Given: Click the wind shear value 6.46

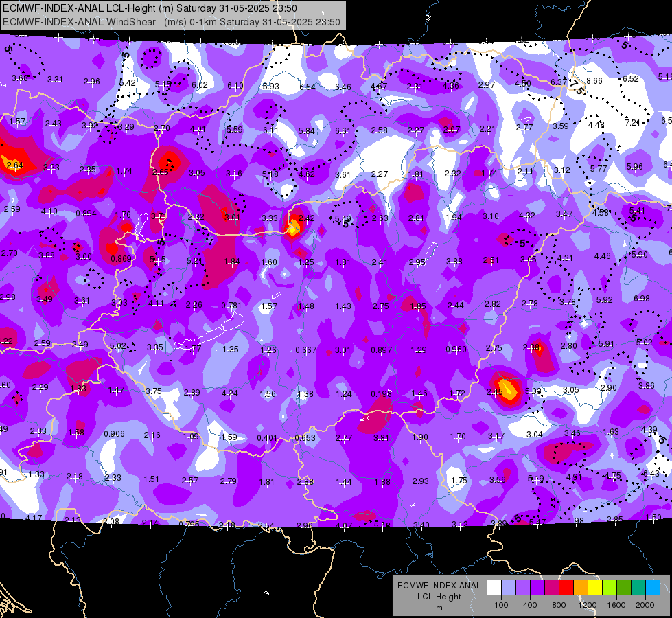Looking at the screenshot, I should (343, 87).
